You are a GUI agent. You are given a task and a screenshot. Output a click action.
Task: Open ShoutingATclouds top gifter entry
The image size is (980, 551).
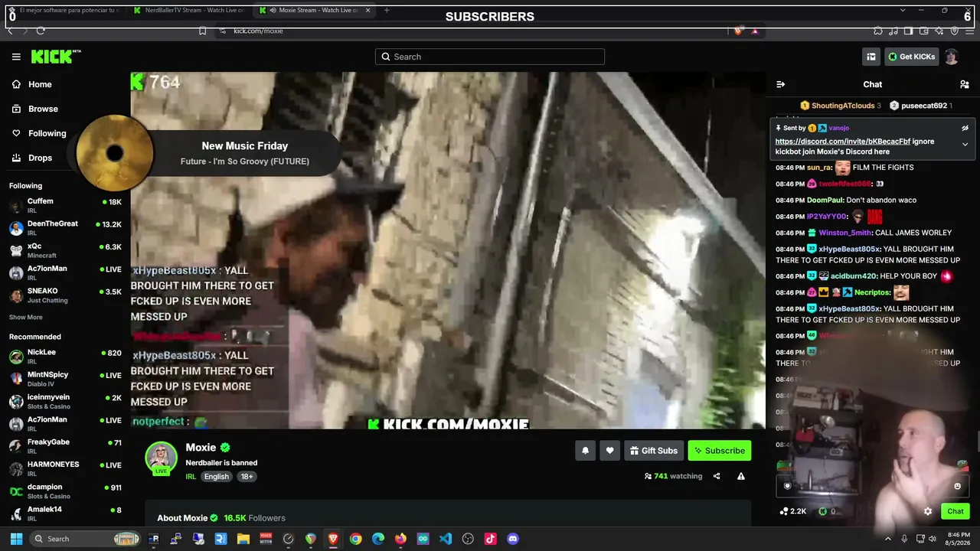coord(841,106)
